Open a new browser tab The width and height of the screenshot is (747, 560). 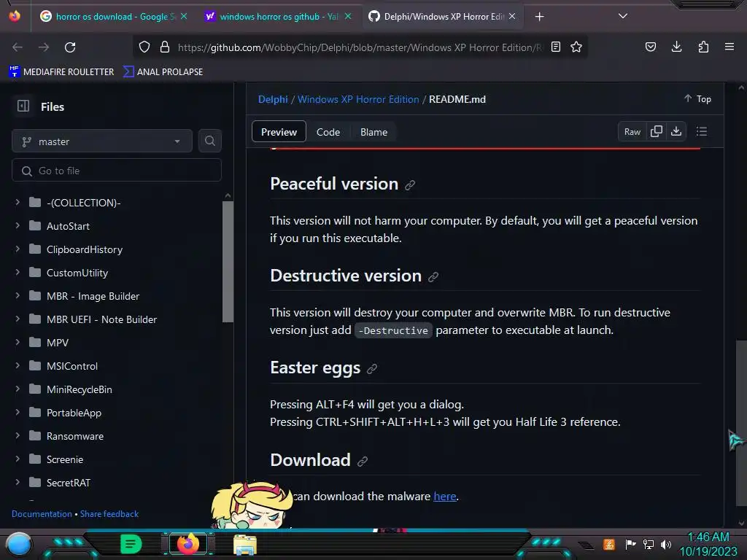[539, 17]
